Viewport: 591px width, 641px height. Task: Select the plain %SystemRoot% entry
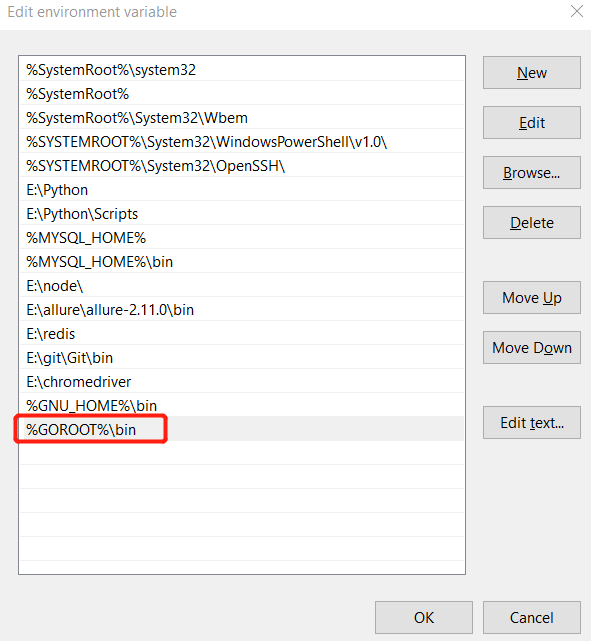[242, 94]
